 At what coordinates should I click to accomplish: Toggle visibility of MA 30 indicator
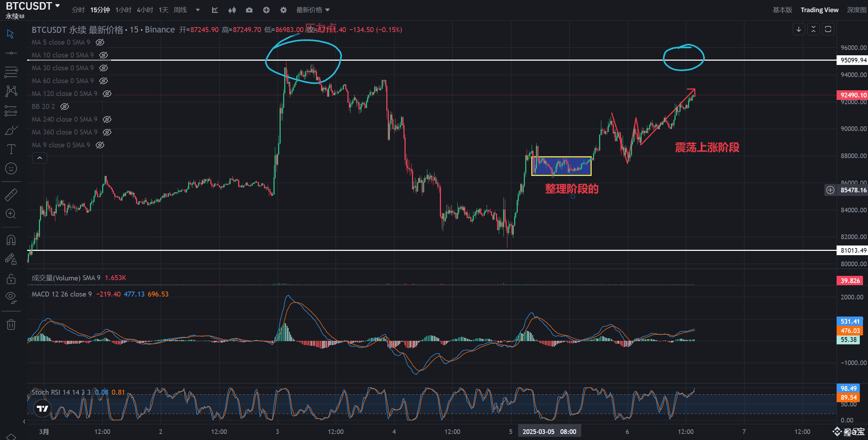tap(104, 68)
